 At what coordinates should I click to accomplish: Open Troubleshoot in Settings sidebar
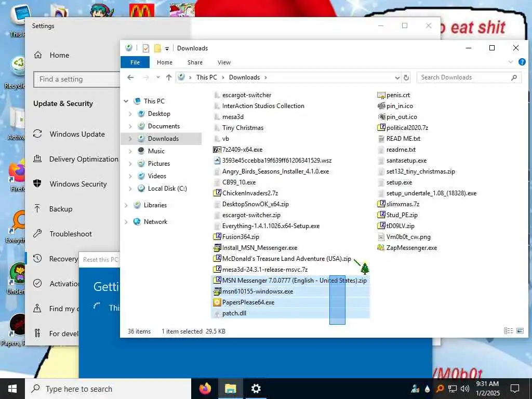click(71, 234)
